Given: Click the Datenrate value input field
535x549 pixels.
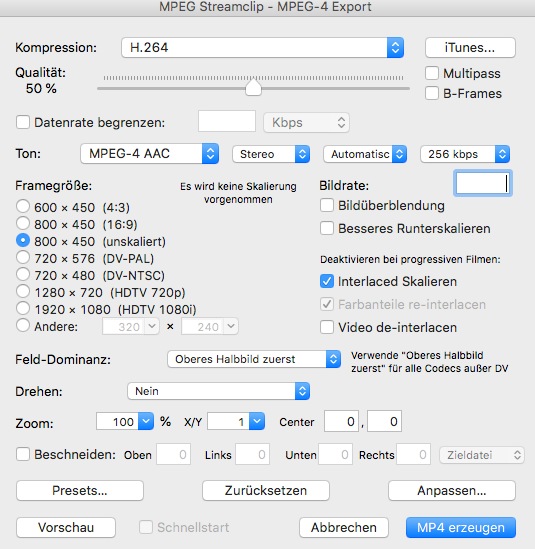Looking at the screenshot, I should click(x=227, y=121).
